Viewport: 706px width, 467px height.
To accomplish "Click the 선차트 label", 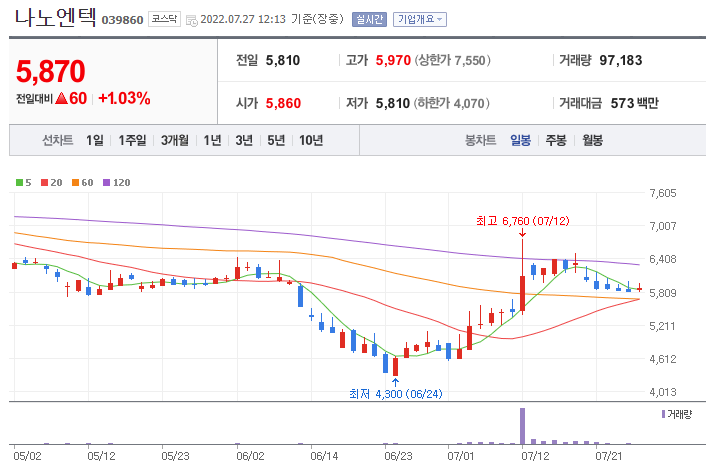I will [58, 141].
